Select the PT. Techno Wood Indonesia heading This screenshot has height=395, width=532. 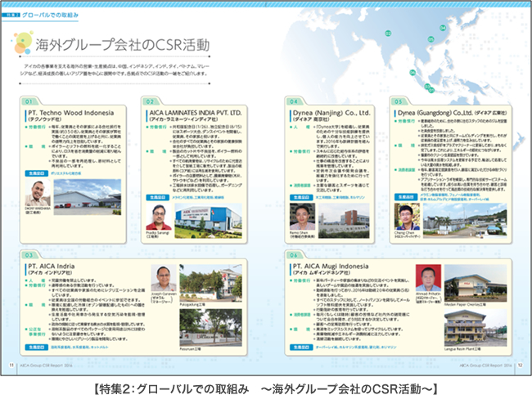71,113
